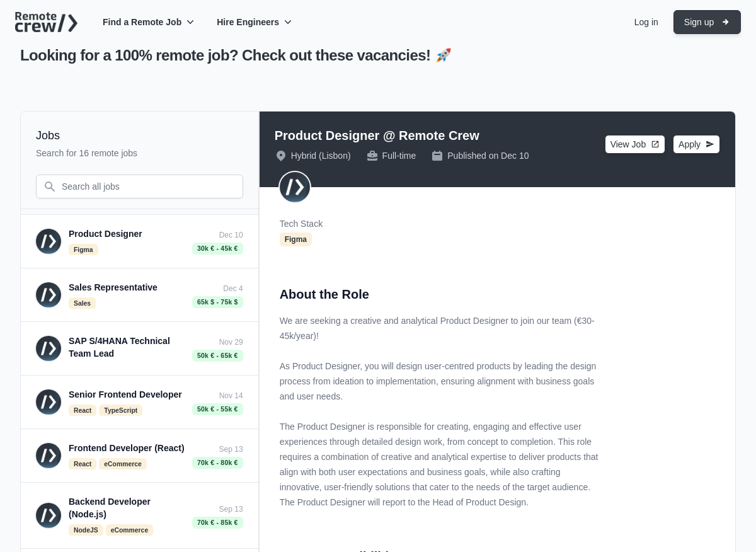The width and height of the screenshot is (756, 552).
Task: Click the location pin icon near Hybrid (Lisbon)
Action: pos(281,156)
